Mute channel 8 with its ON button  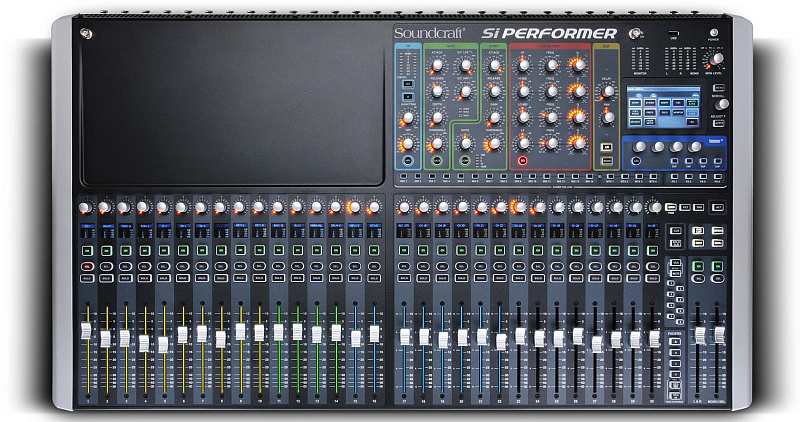(221, 251)
